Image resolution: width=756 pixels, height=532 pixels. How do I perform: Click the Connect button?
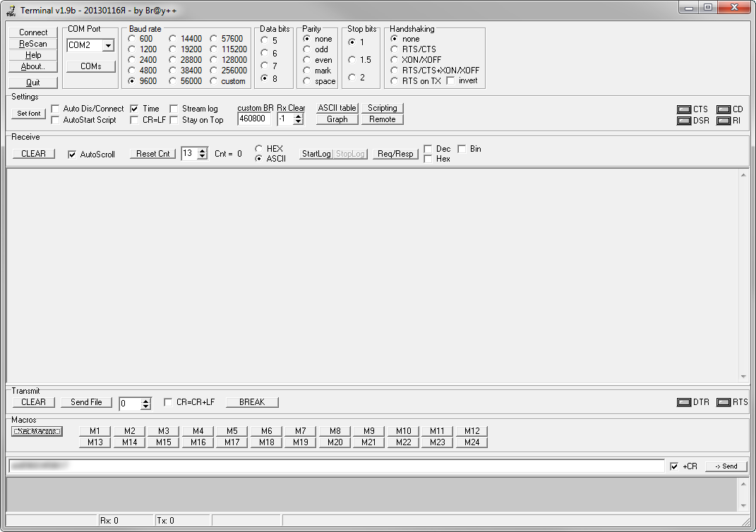32,32
